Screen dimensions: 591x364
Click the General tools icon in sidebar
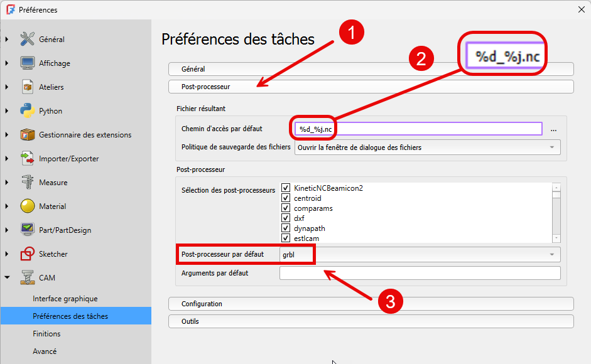pyautogui.click(x=27, y=39)
